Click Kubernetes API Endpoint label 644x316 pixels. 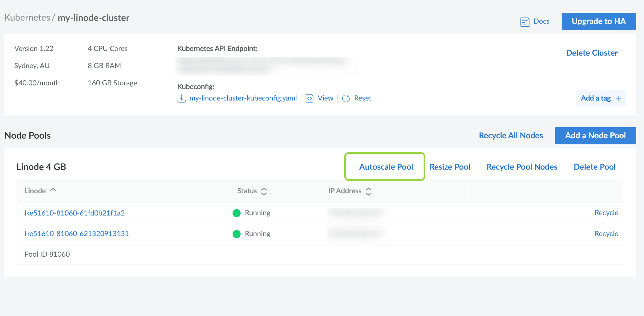click(217, 49)
